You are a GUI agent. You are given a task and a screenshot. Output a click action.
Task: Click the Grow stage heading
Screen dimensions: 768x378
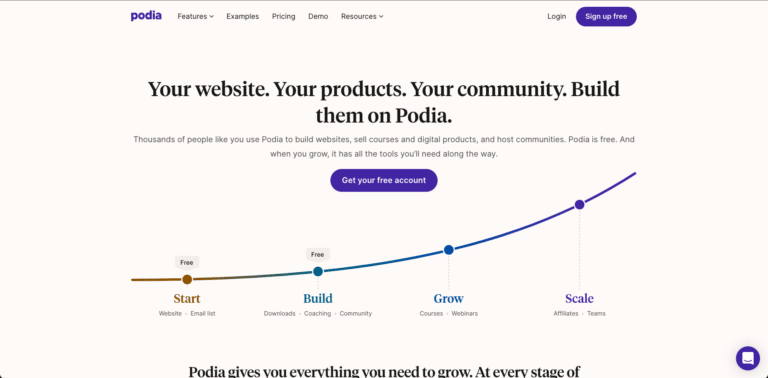[x=449, y=299]
